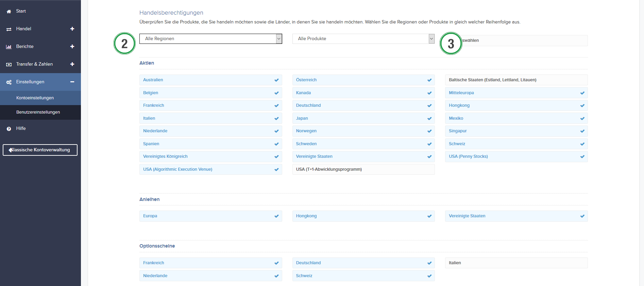Select Frankreich under Optionsscheine
Viewport: 644px width, 286px height.
tap(211, 263)
